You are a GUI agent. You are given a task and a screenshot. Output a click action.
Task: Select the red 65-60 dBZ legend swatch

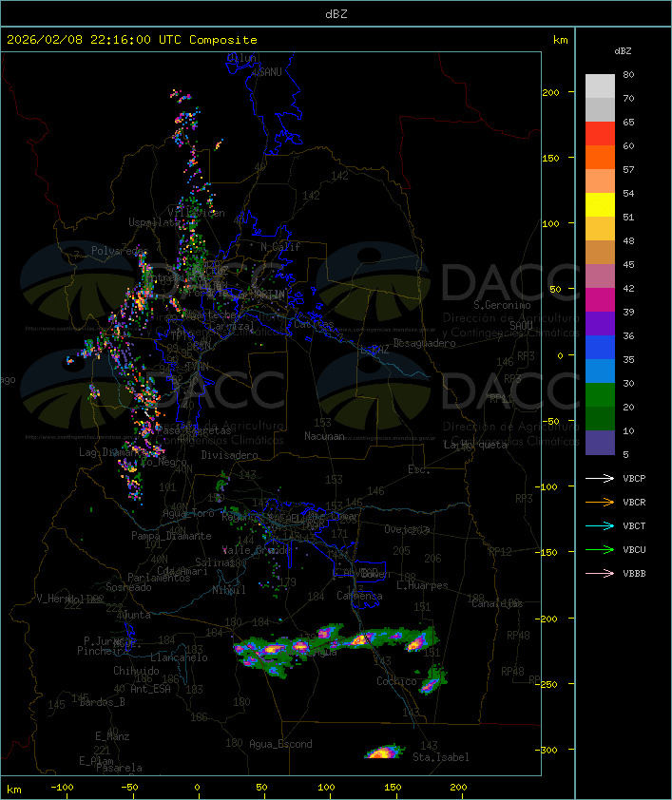pos(600,134)
